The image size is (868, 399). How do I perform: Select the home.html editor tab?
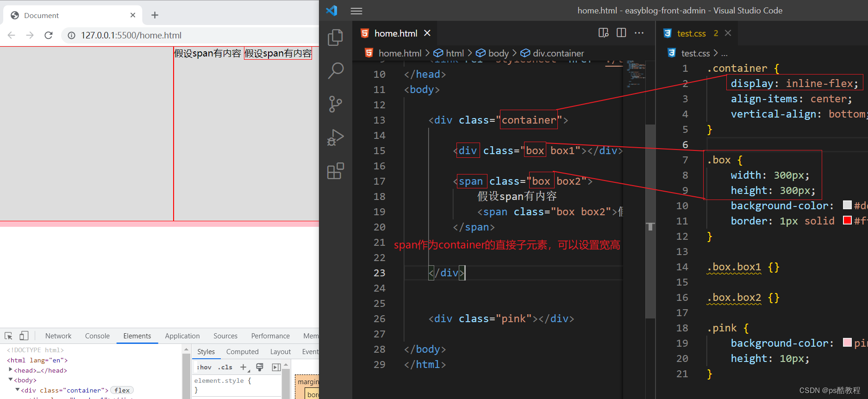[396, 33]
